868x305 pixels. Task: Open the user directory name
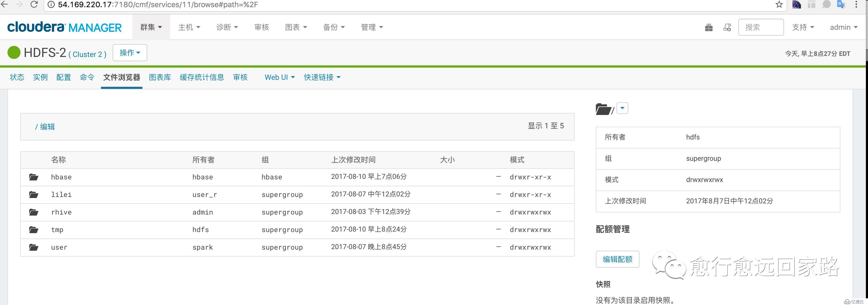click(x=59, y=247)
